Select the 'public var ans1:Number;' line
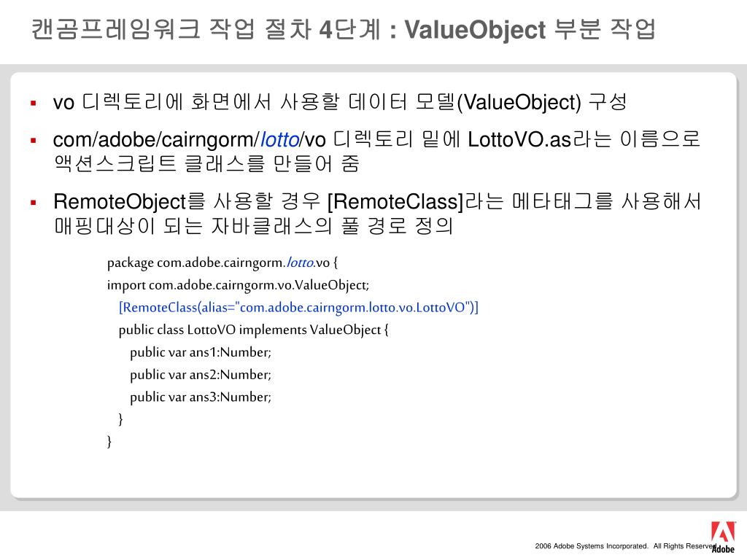 [201, 352]
